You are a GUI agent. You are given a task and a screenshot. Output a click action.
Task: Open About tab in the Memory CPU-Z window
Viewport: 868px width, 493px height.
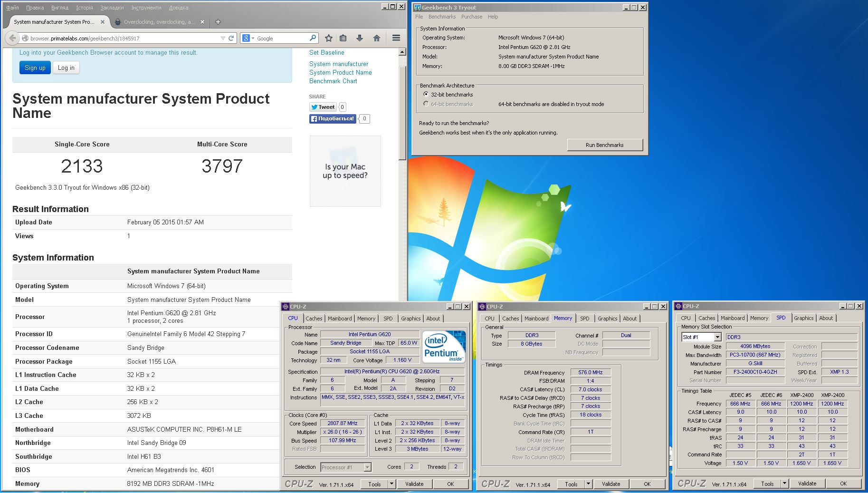click(x=630, y=319)
